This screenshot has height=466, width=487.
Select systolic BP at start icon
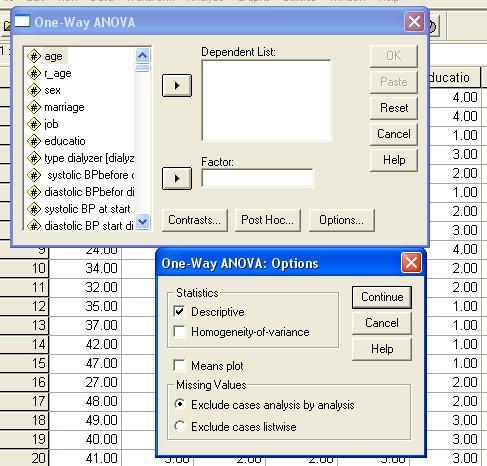(x=34, y=209)
